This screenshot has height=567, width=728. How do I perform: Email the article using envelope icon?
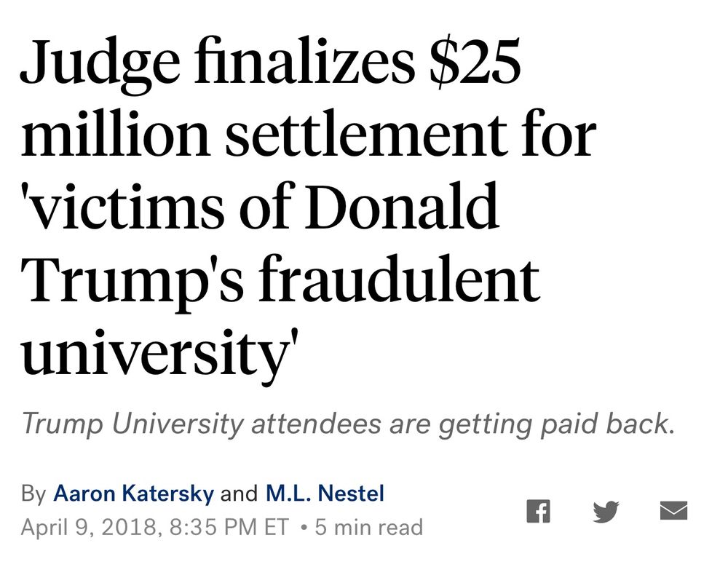coord(673,510)
